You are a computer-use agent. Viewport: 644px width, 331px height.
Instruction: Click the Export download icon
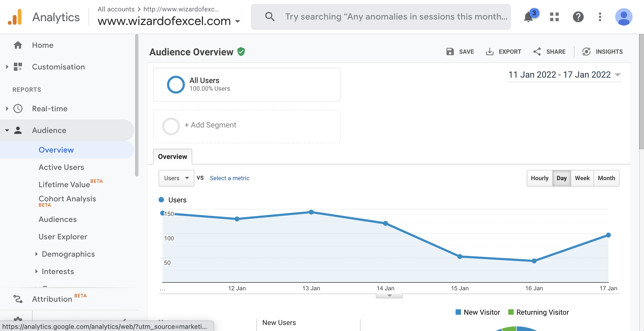click(x=490, y=52)
